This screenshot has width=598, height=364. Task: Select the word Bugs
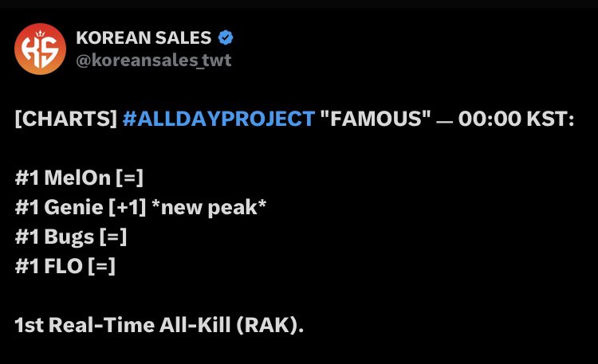(x=69, y=237)
